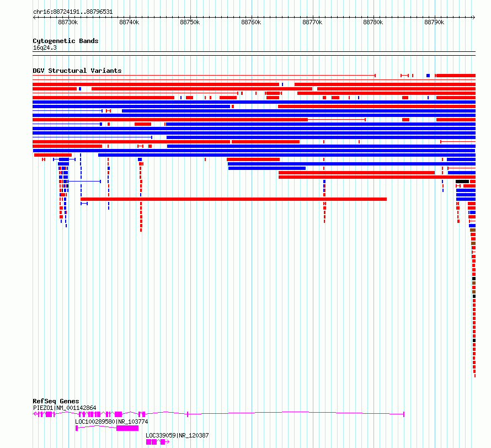Screen dimensions: 491x448
Task: Select the thin red variant line spanning to 88780k
Action: (204, 76)
